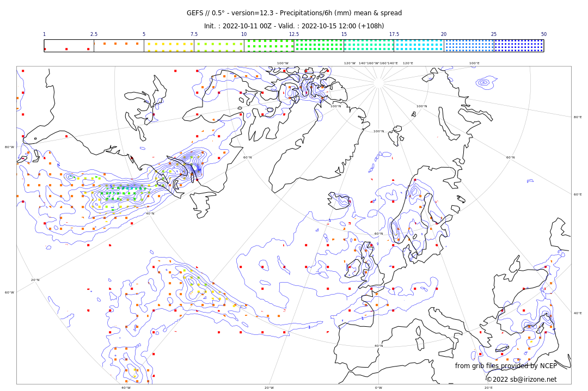588x391 pixels.
Task: Click the 120°E label above the map
Action: click(x=408, y=63)
